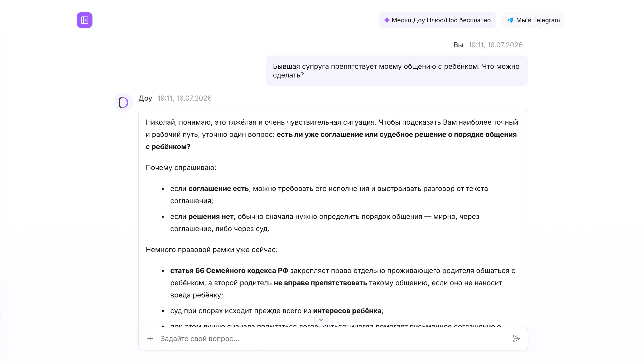Screen dimensions: 642x364
Task: Click the Вы sender label
Action: point(458,45)
